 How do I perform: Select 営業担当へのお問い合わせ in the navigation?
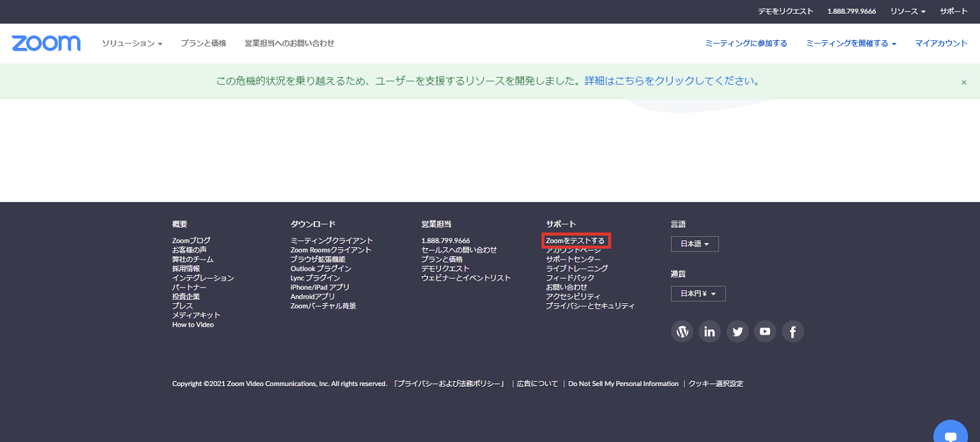pyautogui.click(x=290, y=42)
